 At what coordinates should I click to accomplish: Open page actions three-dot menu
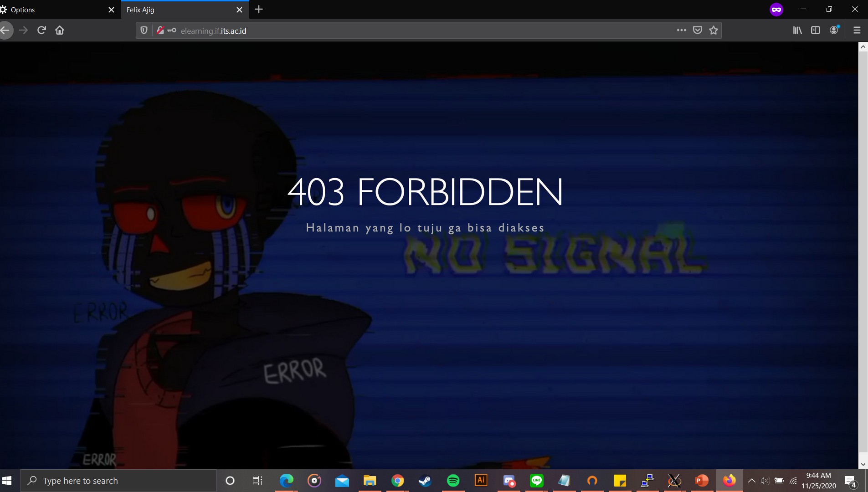[x=682, y=30]
